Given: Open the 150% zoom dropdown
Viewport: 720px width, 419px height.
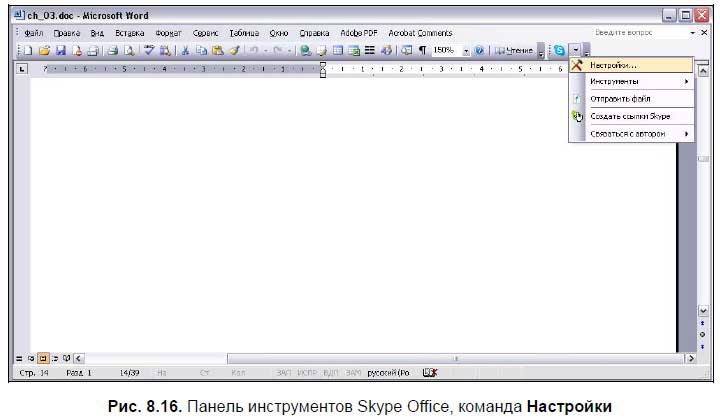Looking at the screenshot, I should [466, 50].
